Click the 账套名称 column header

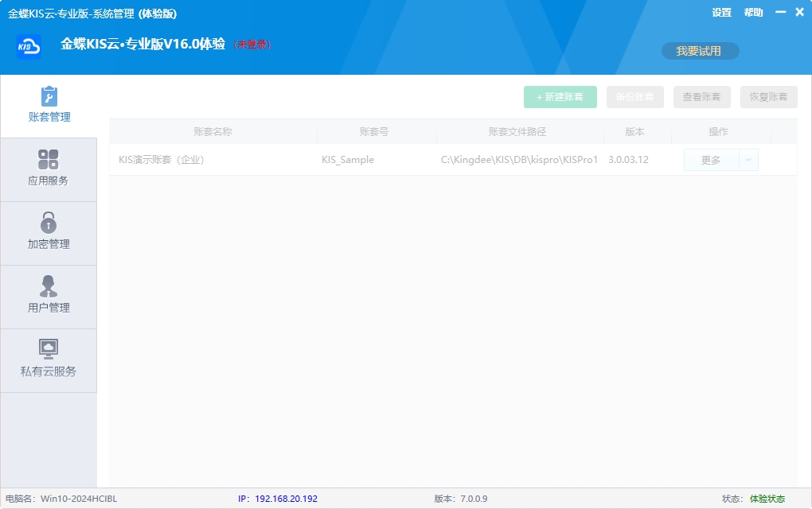(x=213, y=131)
